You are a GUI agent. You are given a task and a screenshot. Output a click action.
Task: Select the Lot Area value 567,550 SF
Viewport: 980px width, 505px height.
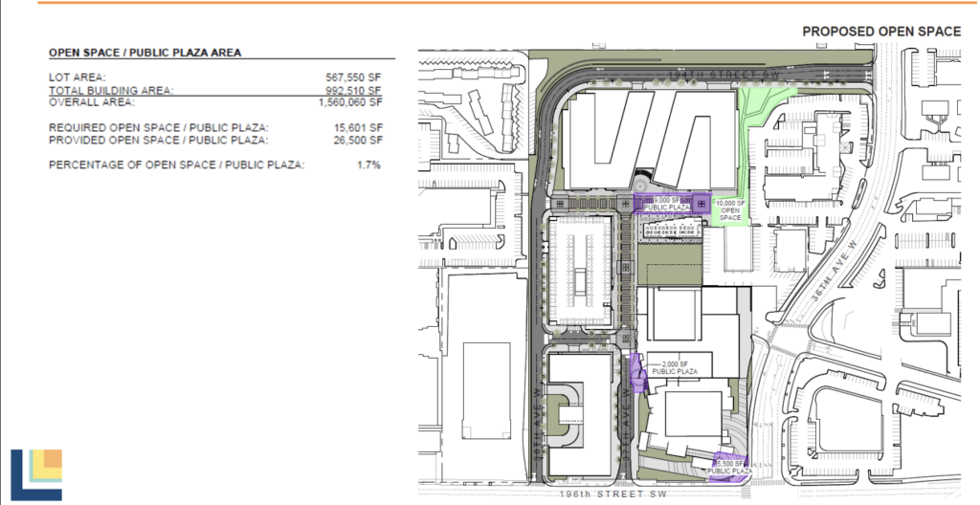[354, 77]
